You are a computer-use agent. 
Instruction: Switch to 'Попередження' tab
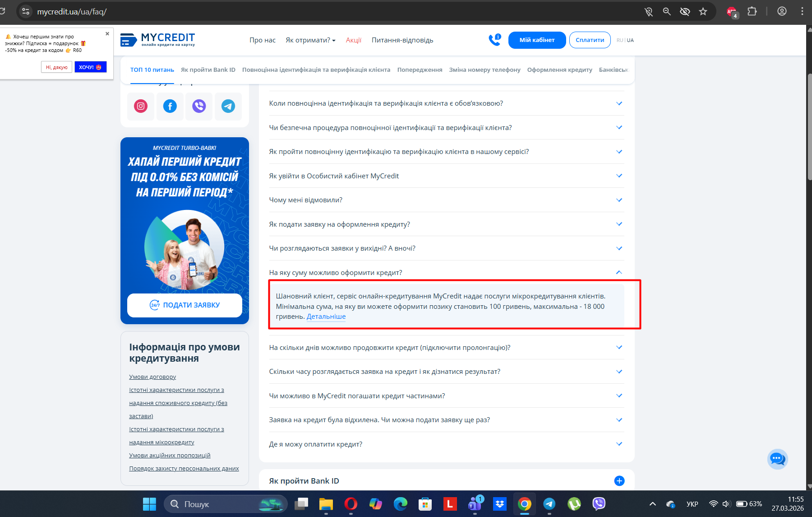[x=420, y=70]
